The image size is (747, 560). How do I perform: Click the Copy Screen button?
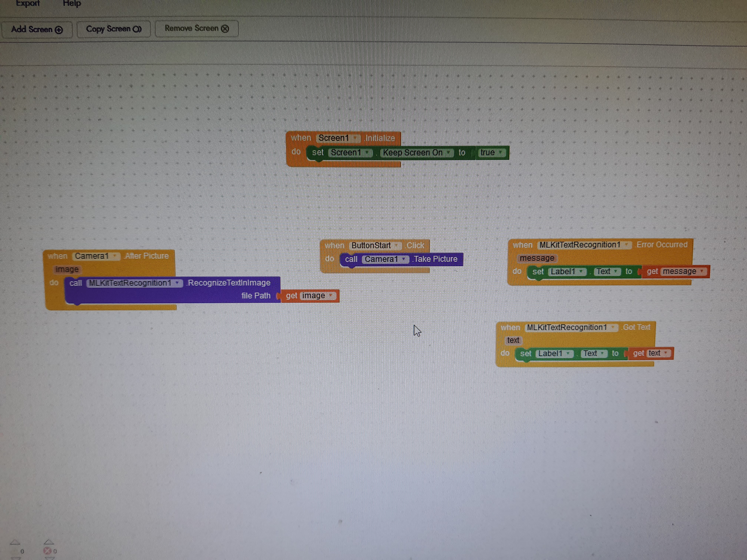click(x=114, y=29)
